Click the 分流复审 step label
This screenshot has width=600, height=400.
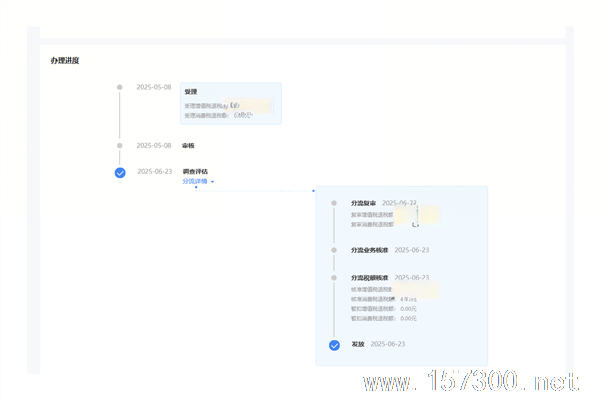(364, 203)
